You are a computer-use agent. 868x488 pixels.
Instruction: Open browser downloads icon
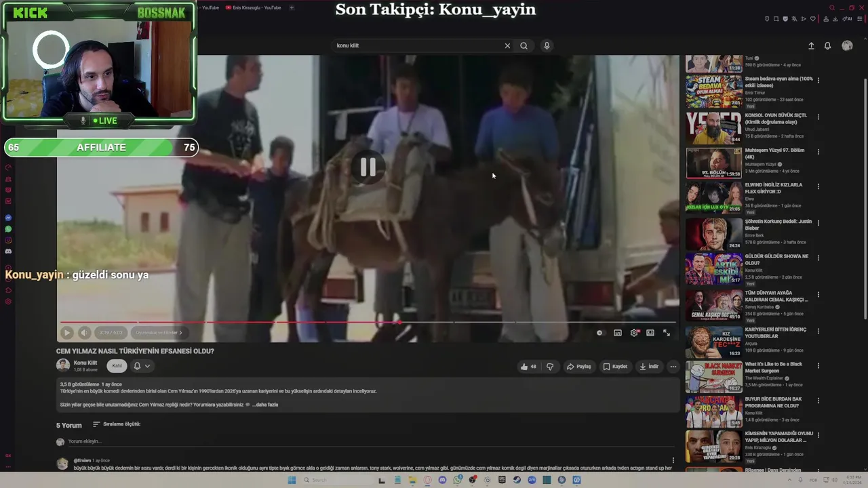[x=835, y=19]
